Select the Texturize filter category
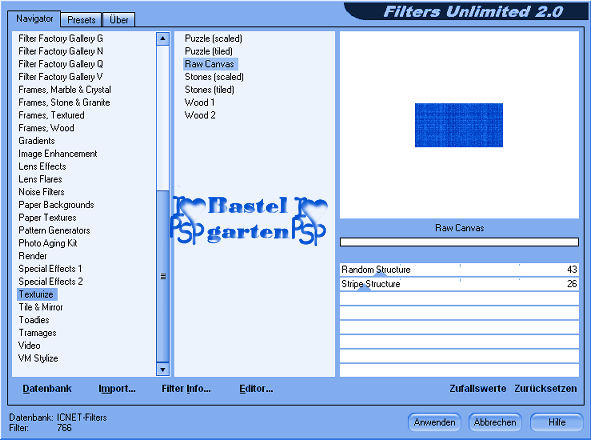This screenshot has height=440, width=591. [37, 294]
